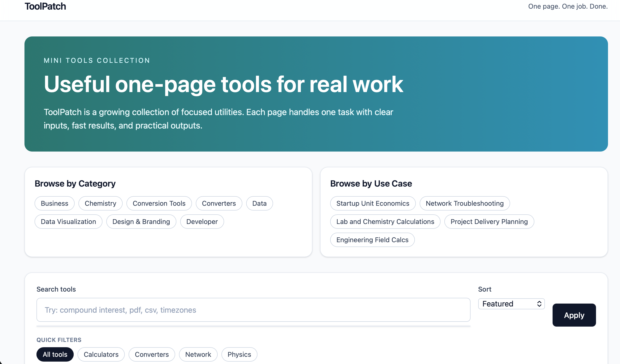Filter by the Developer category
The height and width of the screenshot is (364, 620).
point(202,221)
